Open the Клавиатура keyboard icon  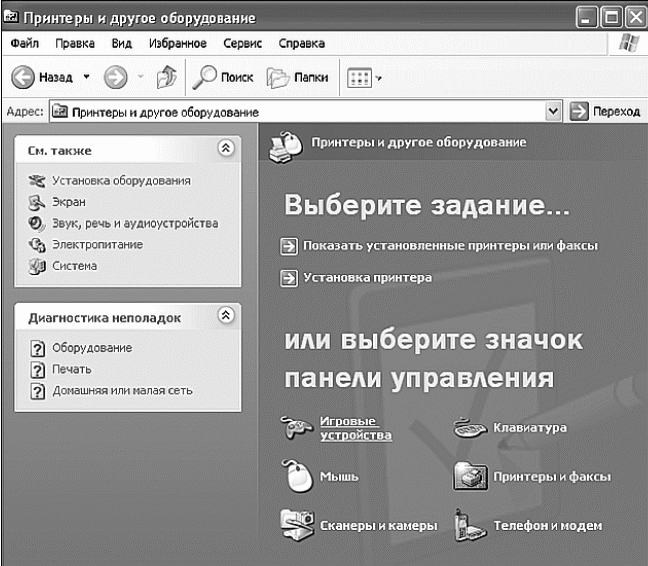(470, 427)
